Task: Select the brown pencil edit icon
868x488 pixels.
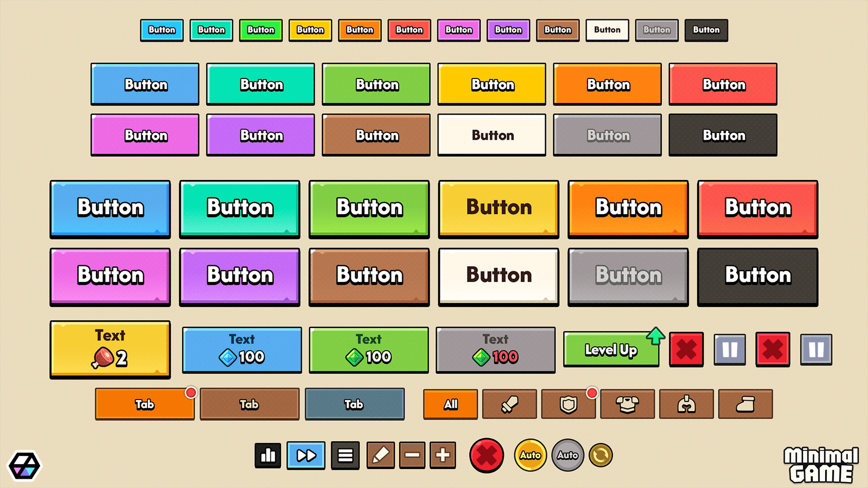Action: tap(380, 455)
